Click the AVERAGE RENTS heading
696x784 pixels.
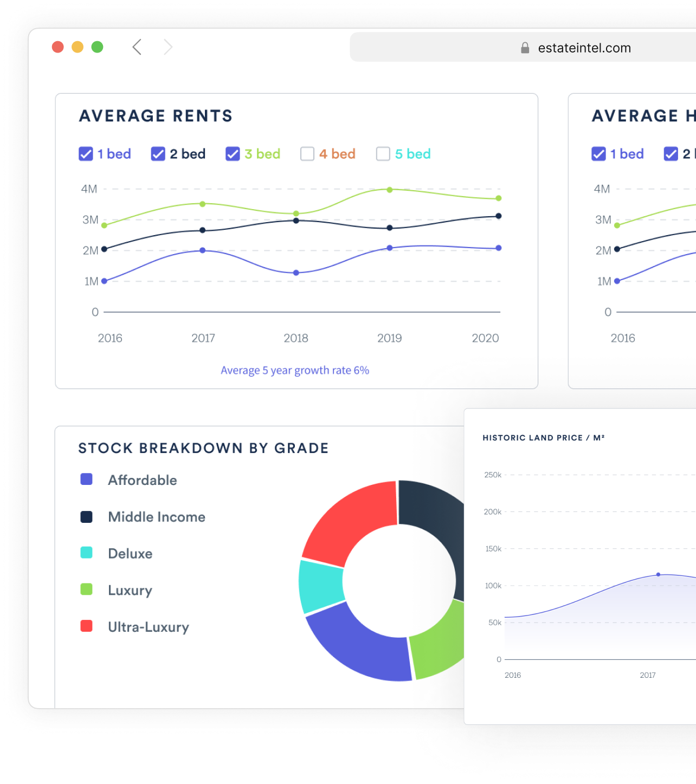point(156,116)
